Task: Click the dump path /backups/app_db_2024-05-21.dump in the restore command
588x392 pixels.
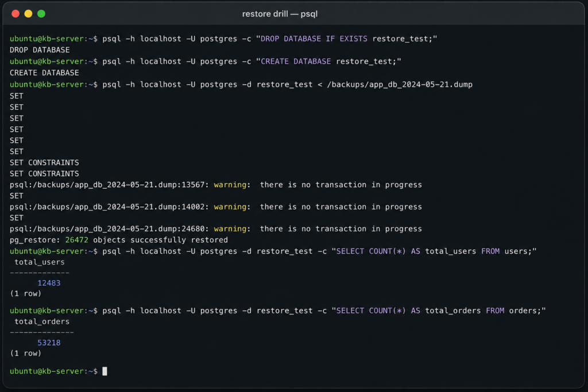Action: pos(400,84)
